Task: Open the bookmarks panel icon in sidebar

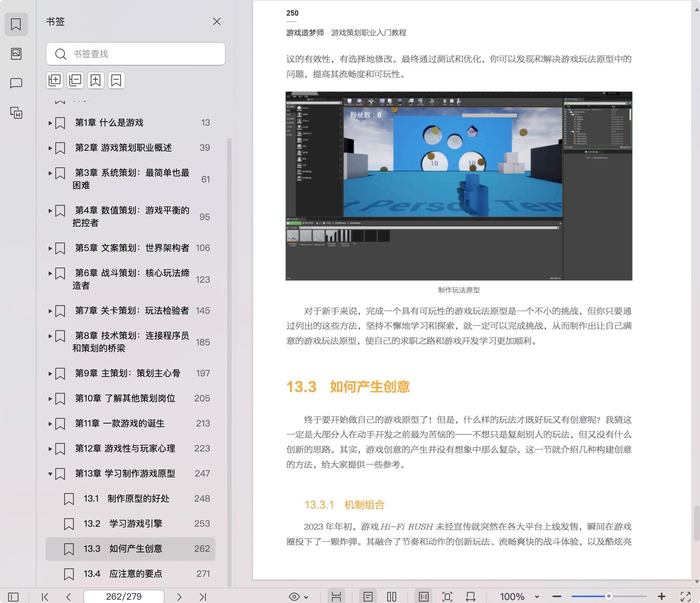Action: [x=16, y=24]
